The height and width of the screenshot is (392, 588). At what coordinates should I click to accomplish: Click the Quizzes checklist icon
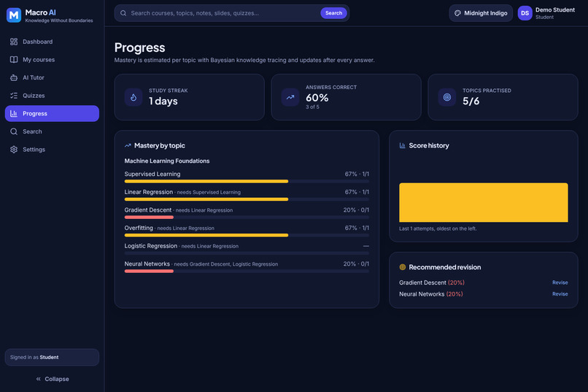pos(14,96)
